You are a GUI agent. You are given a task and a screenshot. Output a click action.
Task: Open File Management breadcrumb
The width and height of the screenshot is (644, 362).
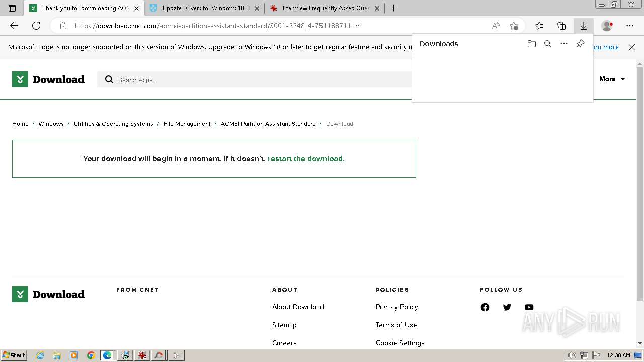pyautogui.click(x=187, y=124)
